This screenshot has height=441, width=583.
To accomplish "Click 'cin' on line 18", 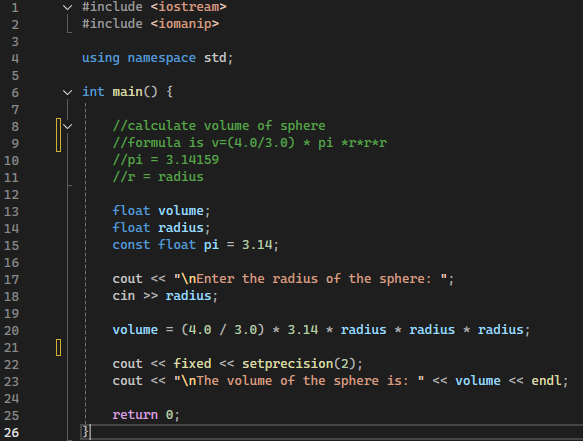I will [x=124, y=296].
